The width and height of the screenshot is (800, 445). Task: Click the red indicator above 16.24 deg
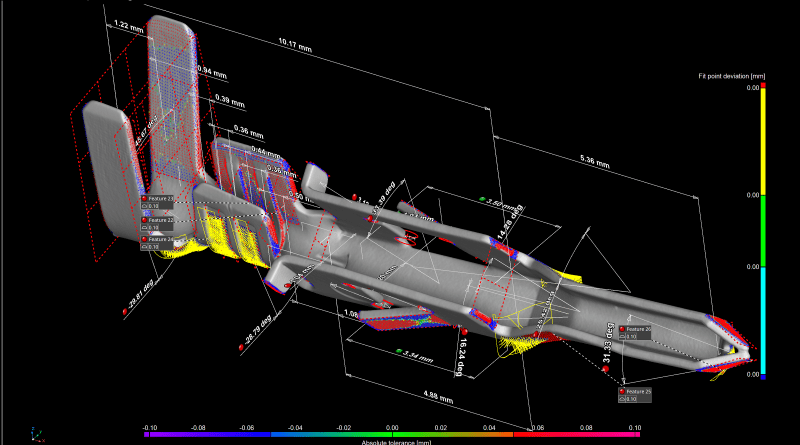(x=464, y=332)
